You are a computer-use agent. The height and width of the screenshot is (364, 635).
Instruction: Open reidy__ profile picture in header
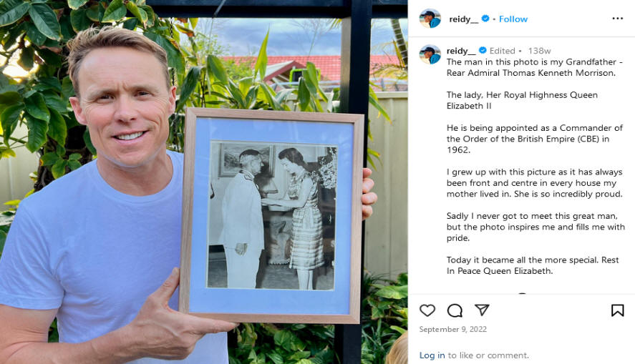click(x=430, y=19)
